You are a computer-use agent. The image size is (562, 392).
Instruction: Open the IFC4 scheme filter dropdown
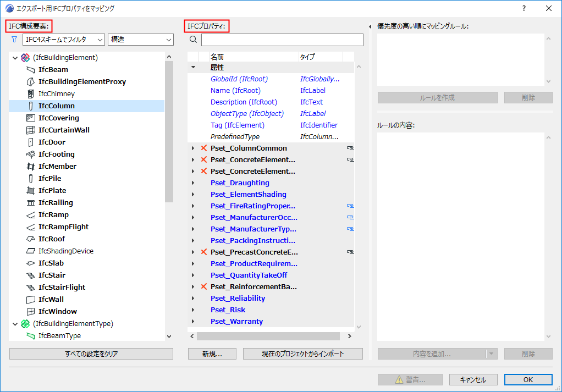pos(63,40)
